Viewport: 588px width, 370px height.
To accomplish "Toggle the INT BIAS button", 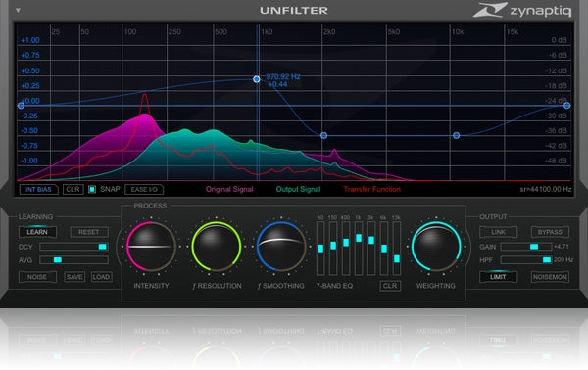I will [x=38, y=190].
